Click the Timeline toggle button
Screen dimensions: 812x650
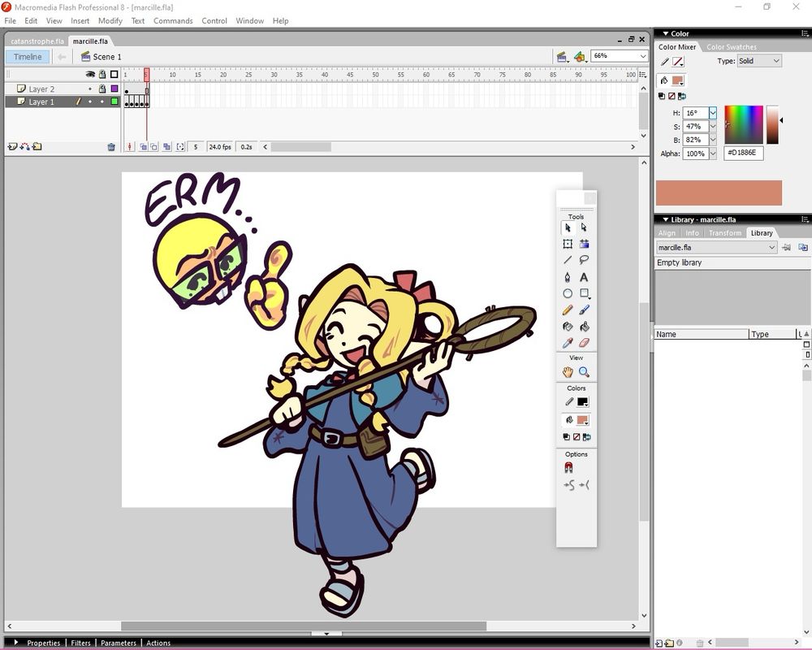(x=27, y=57)
